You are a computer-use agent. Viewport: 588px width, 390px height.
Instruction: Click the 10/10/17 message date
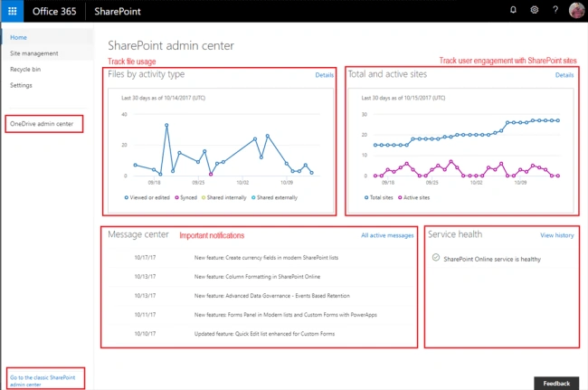(x=145, y=334)
